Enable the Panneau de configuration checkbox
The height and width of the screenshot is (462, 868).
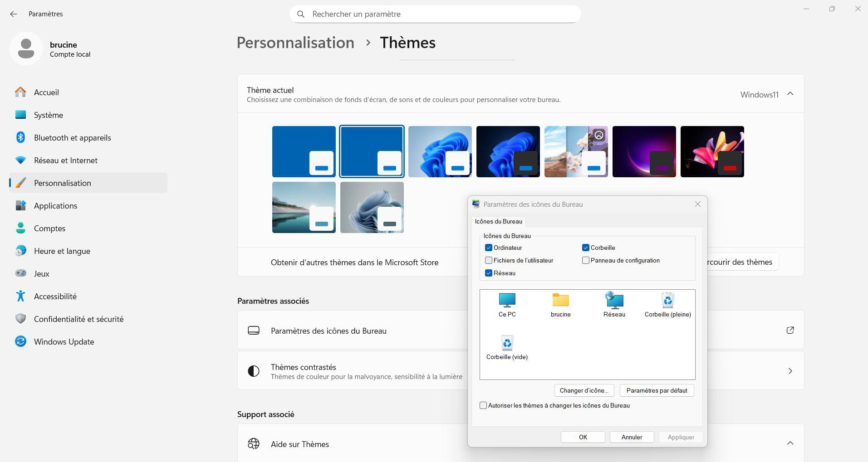[x=586, y=261]
